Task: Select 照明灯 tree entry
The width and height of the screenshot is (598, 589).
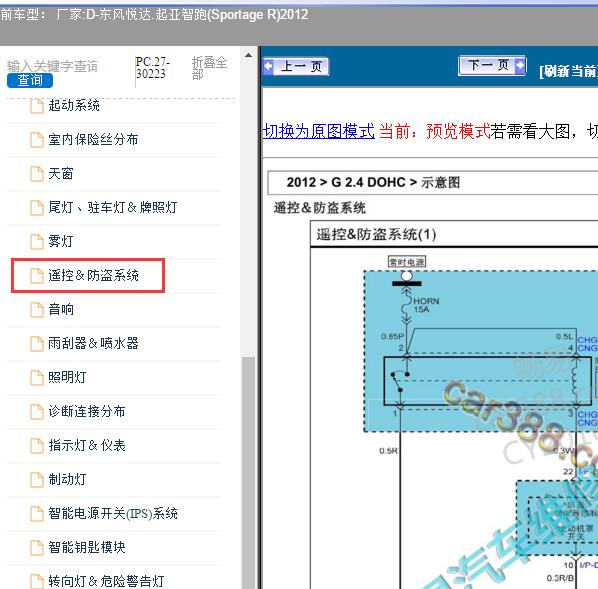Action: click(x=67, y=377)
